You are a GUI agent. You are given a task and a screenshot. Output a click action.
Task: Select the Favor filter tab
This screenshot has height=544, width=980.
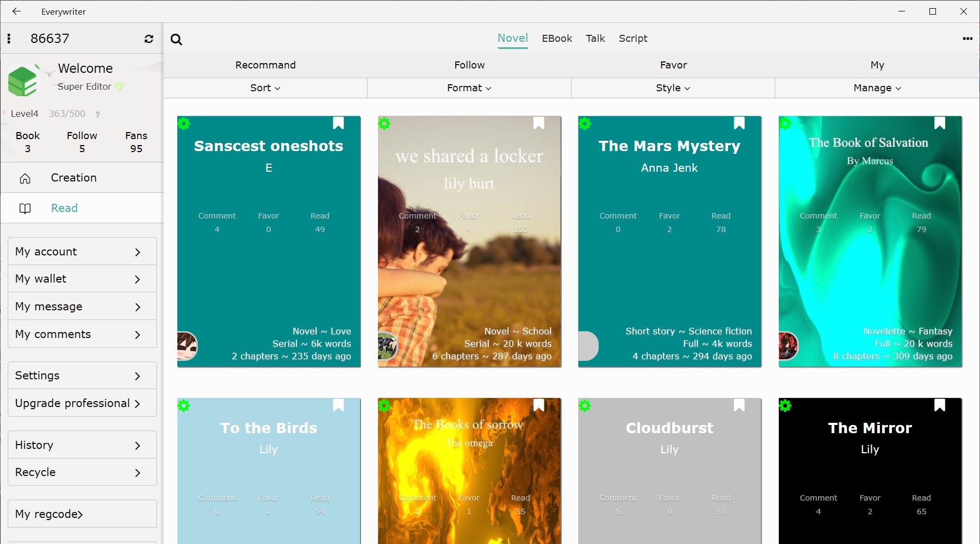point(673,65)
